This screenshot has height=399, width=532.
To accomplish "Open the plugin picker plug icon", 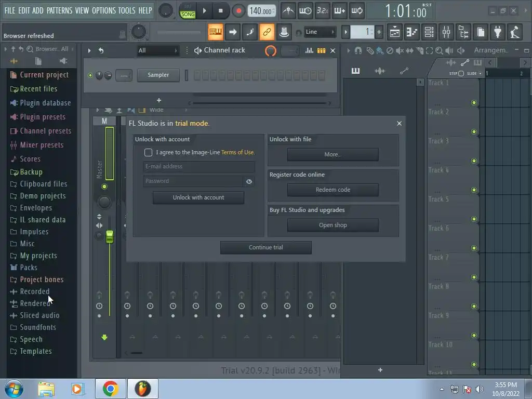I will tap(498, 32).
